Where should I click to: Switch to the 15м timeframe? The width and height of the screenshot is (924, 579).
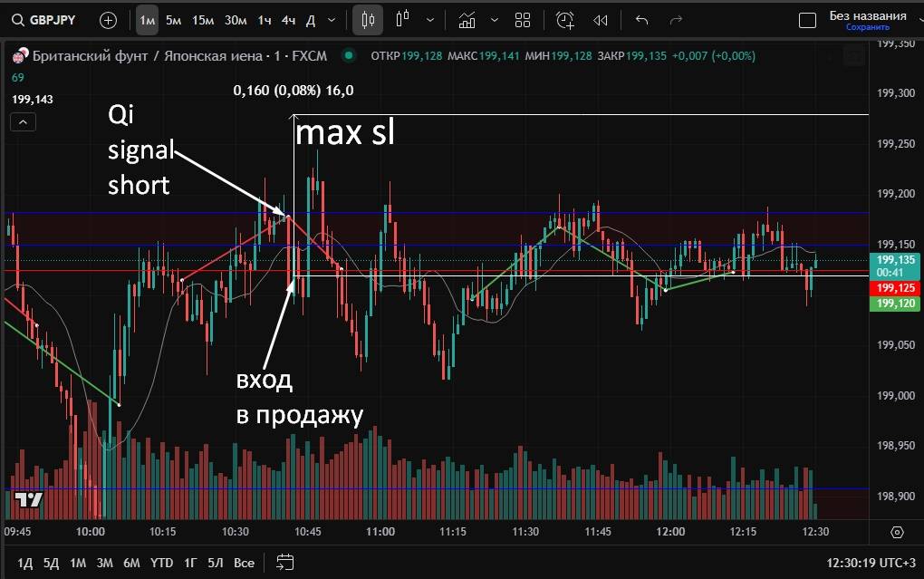coord(203,21)
